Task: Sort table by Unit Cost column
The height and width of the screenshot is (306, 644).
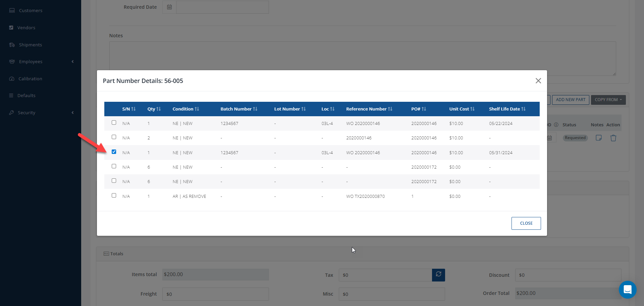Action: coord(462,109)
